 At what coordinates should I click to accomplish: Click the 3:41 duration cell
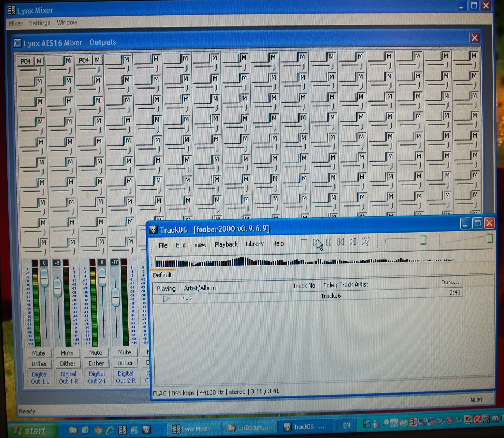point(455,292)
